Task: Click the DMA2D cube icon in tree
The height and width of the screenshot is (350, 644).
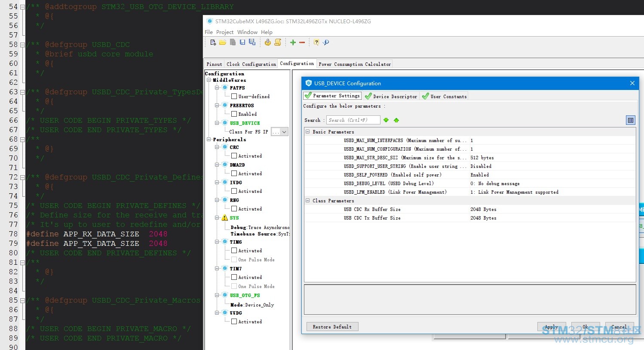Action: click(x=224, y=164)
